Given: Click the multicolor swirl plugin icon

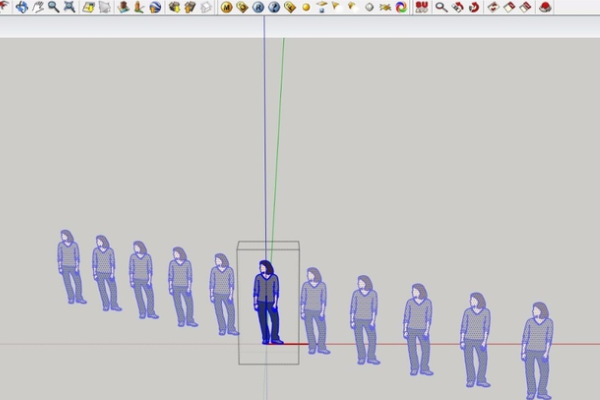Looking at the screenshot, I should tap(401, 7).
